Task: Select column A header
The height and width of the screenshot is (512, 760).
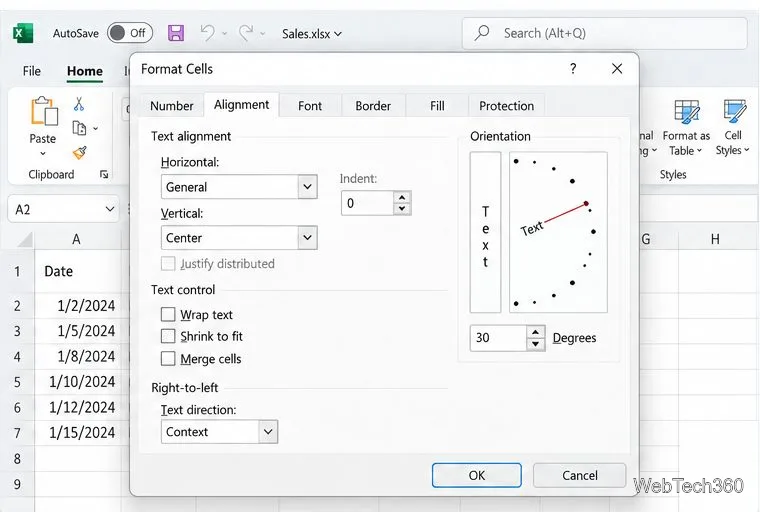Action: 77,239
